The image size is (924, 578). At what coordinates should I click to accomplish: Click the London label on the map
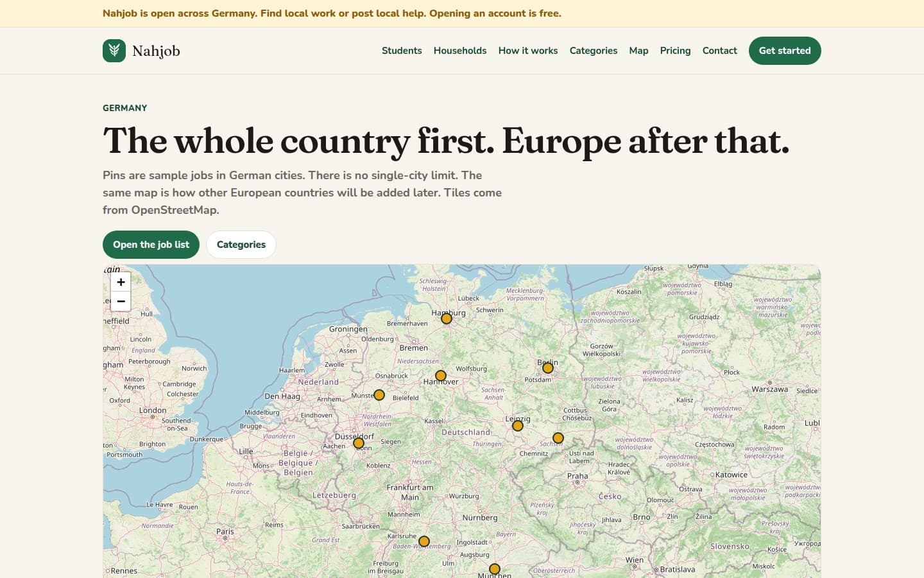[153, 410]
